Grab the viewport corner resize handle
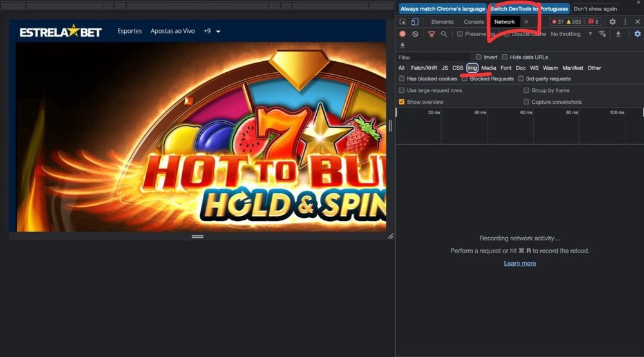The height and width of the screenshot is (357, 644). [390, 236]
